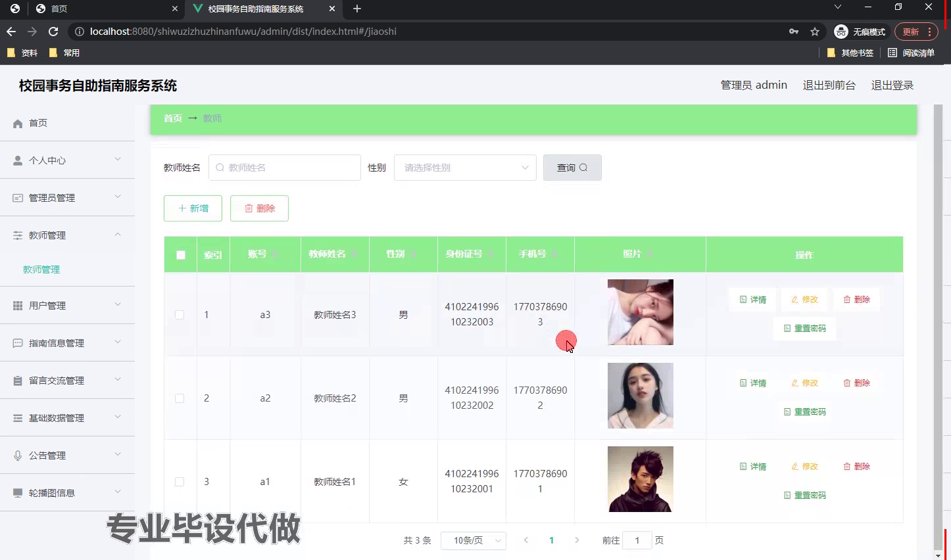Delete teacher a3 via row 删除
951x560 pixels.
point(856,300)
